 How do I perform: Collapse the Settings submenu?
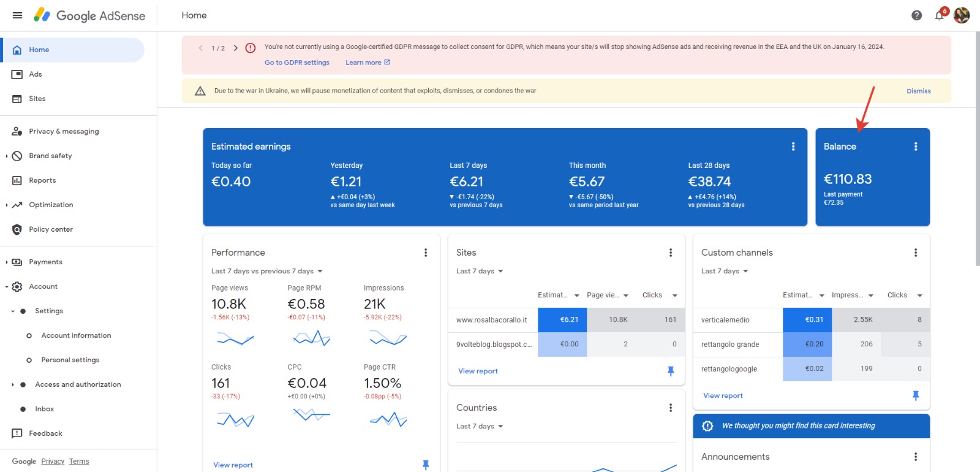coord(13,311)
